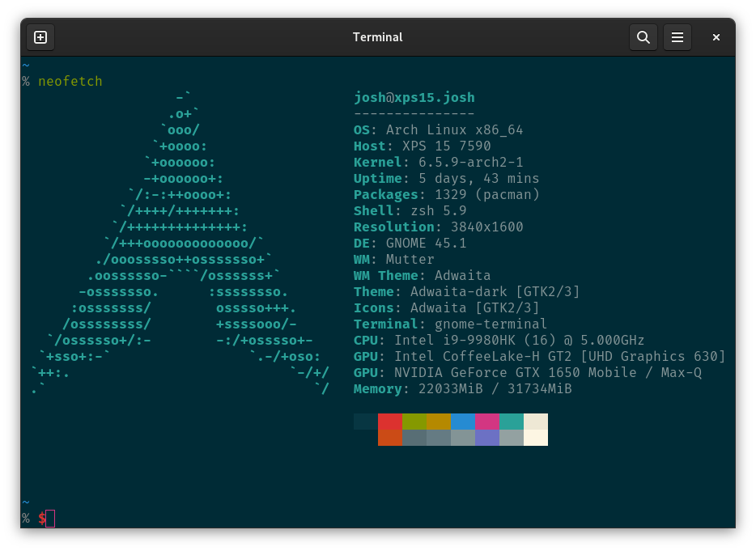
Task: Click the GPU: NVIDIA GeForce GTX 1650 line
Action: [528, 373]
